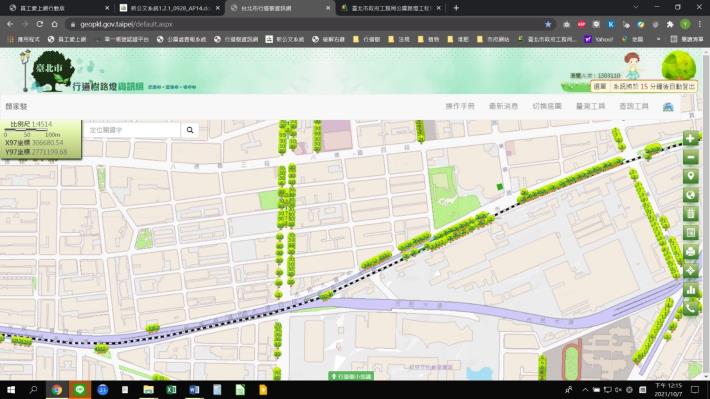Open the bar chart statistics tool
This screenshot has height=399, width=710.
690,289
